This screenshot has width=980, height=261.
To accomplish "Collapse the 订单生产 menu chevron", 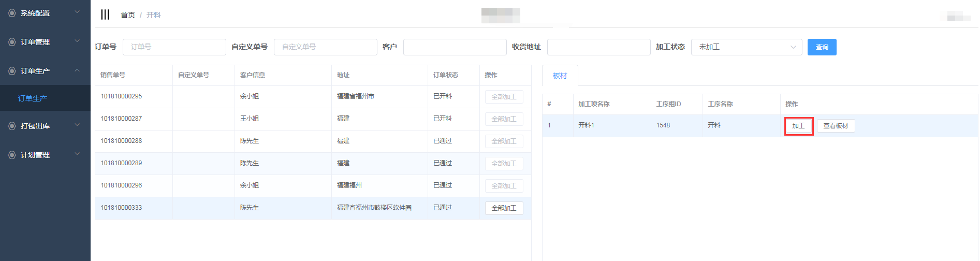I will coord(77,70).
